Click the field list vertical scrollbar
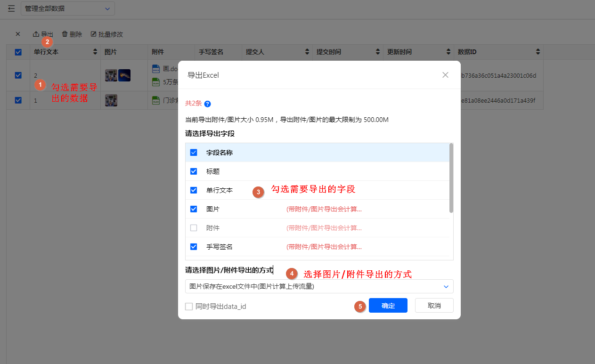 [451, 179]
